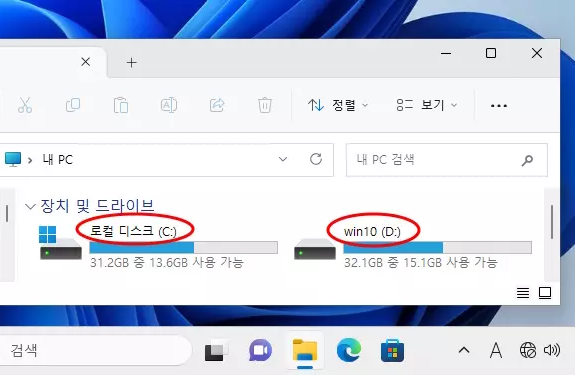The image size is (575, 375).
Task: Click the C: drive icon with Windows logo
Action: click(x=61, y=243)
